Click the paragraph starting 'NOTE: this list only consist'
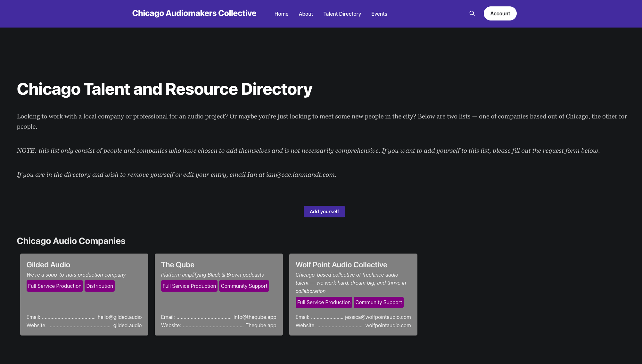Viewport: 642px width, 364px height. [308, 150]
